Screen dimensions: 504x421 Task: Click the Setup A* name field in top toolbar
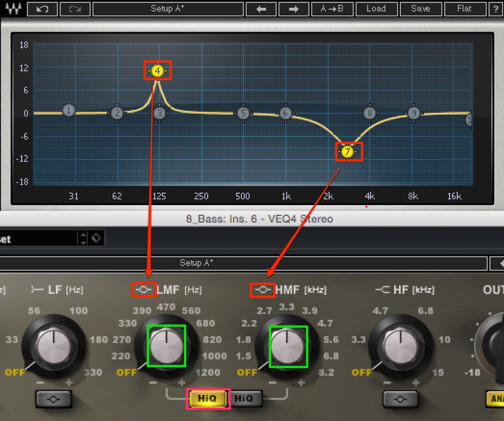(168, 9)
